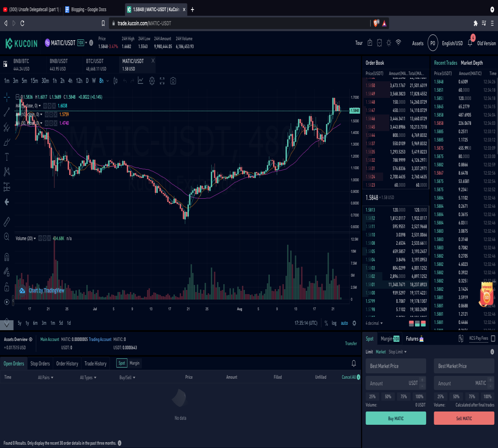Click the Sell MATIC button
498x448 pixels.
click(464, 418)
